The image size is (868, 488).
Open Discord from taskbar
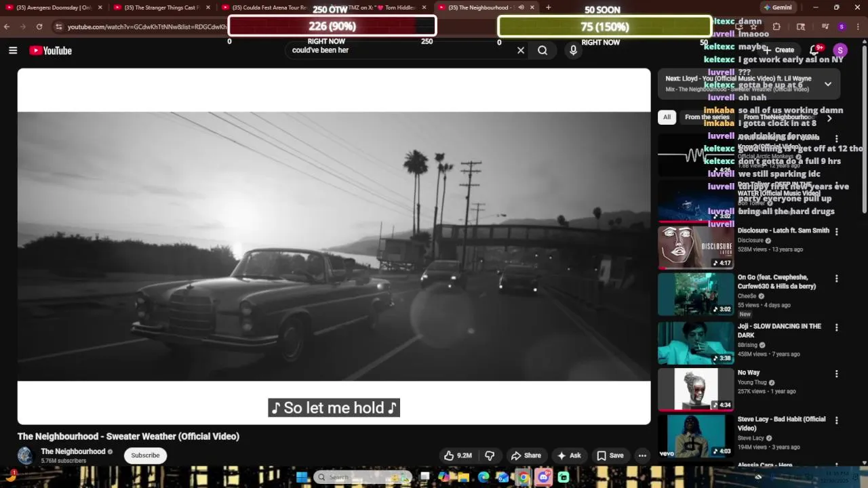pos(543,477)
